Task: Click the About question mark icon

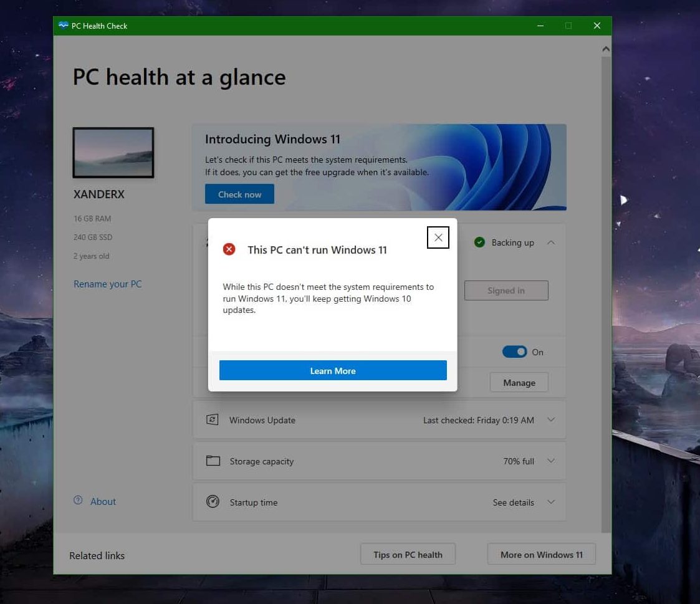Action: coord(78,501)
